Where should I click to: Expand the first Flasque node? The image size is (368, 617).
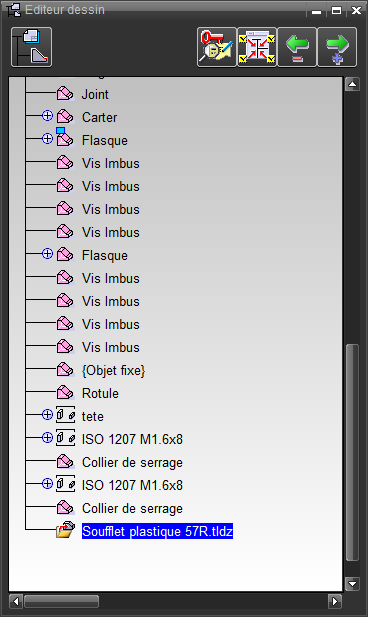(x=47, y=139)
